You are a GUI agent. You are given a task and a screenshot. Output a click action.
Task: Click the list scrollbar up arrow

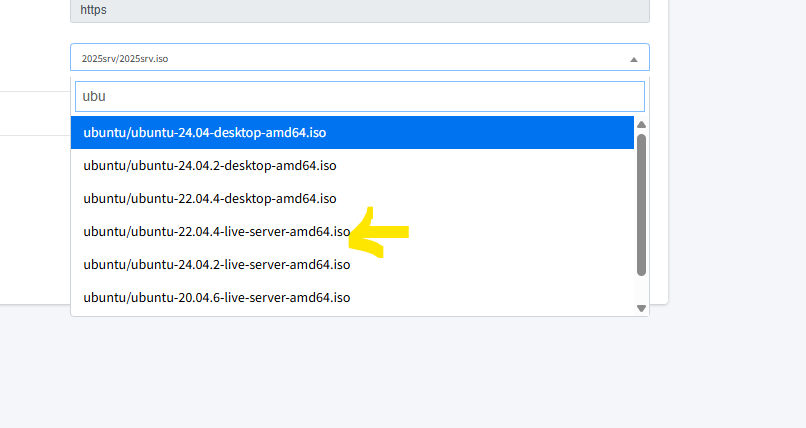point(641,124)
